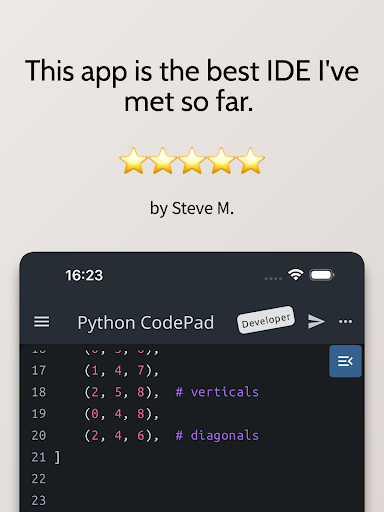
Task: Click line number 18 in the gutter
Action: pyautogui.click(x=39, y=392)
